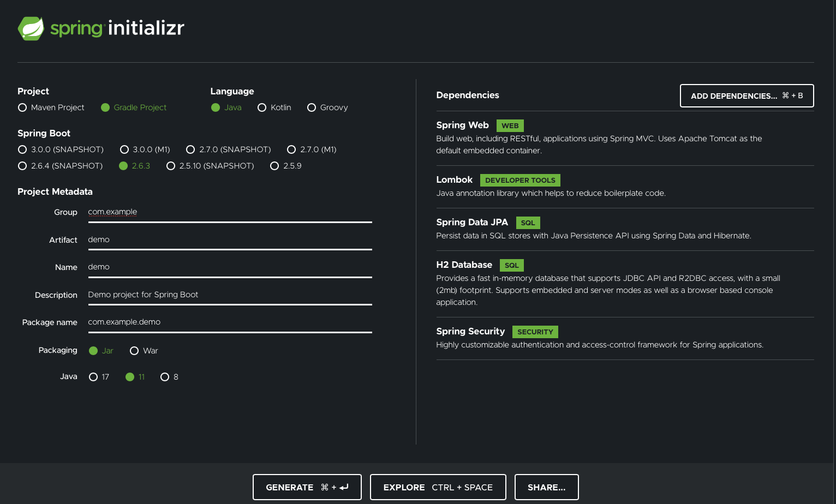Click the Spring Security title

(470, 332)
